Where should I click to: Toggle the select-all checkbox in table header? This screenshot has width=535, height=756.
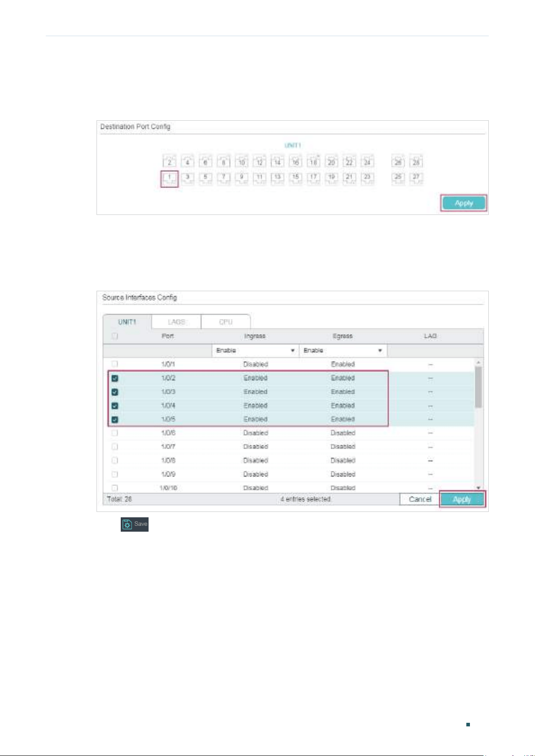115,336
